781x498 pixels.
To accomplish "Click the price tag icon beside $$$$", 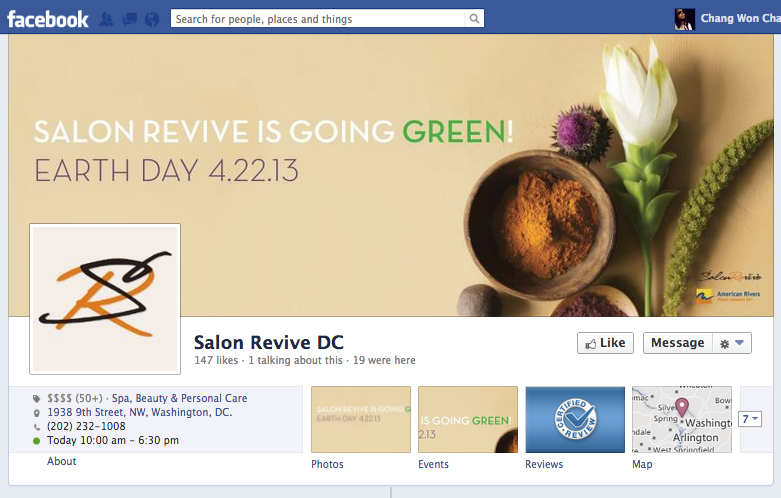I will click(x=36, y=398).
